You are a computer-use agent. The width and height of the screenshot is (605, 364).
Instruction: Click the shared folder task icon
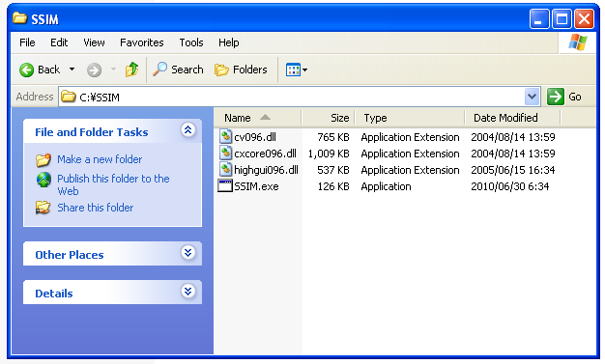click(43, 208)
